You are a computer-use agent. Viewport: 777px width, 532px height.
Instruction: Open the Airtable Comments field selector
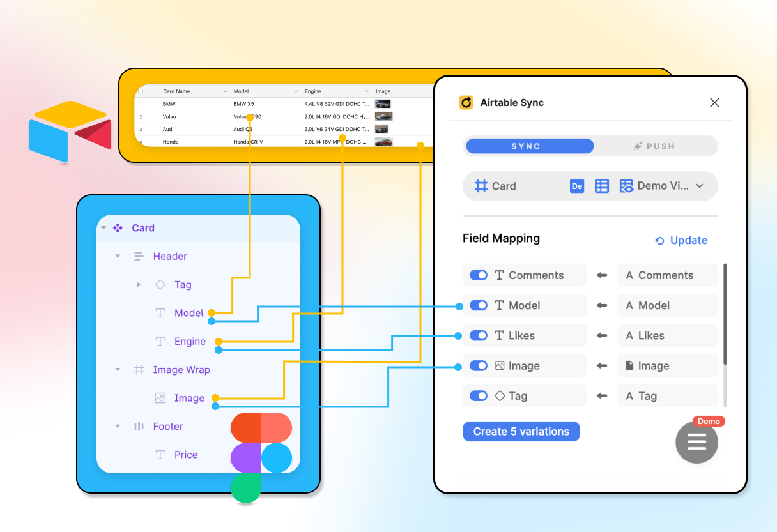[668, 275]
